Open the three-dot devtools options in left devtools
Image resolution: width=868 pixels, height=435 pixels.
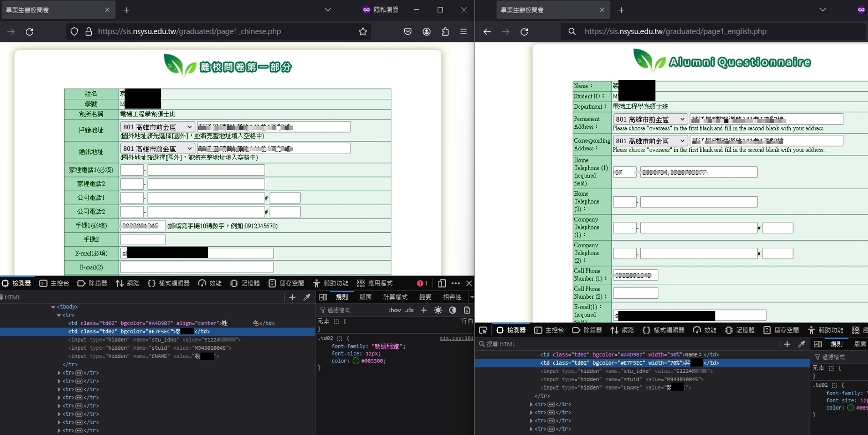[455, 283]
